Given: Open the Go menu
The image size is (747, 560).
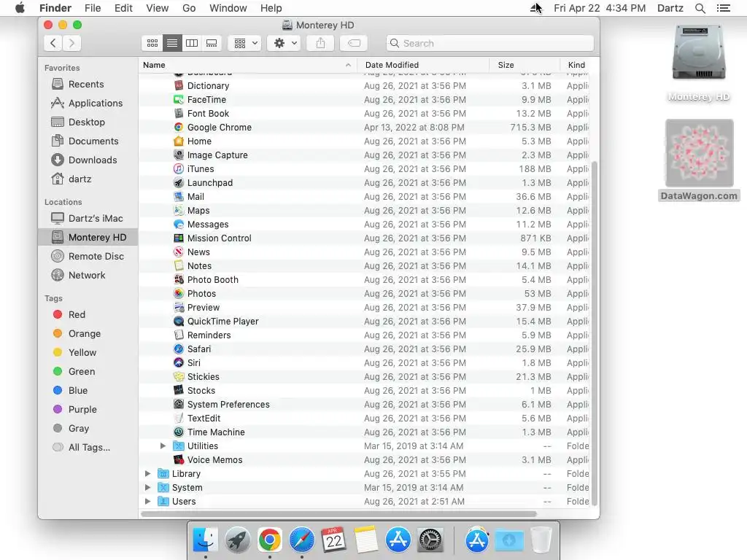Looking at the screenshot, I should [x=189, y=8].
